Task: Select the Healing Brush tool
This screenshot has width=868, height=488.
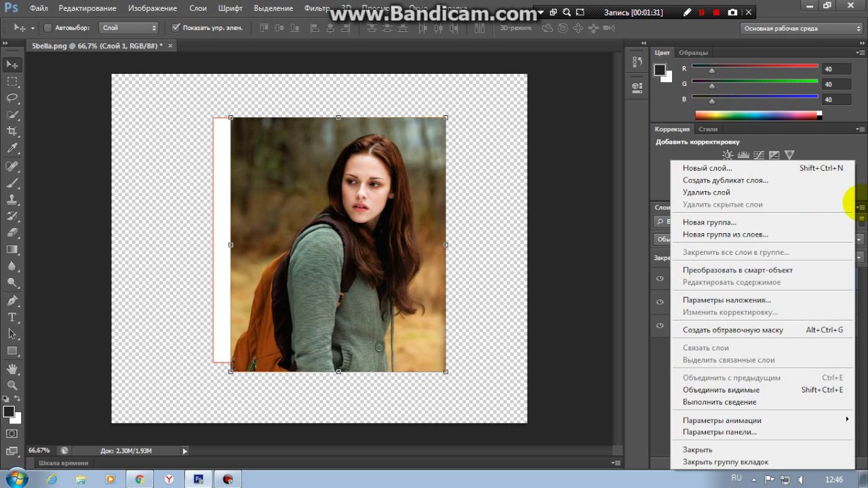Action: pyautogui.click(x=12, y=167)
